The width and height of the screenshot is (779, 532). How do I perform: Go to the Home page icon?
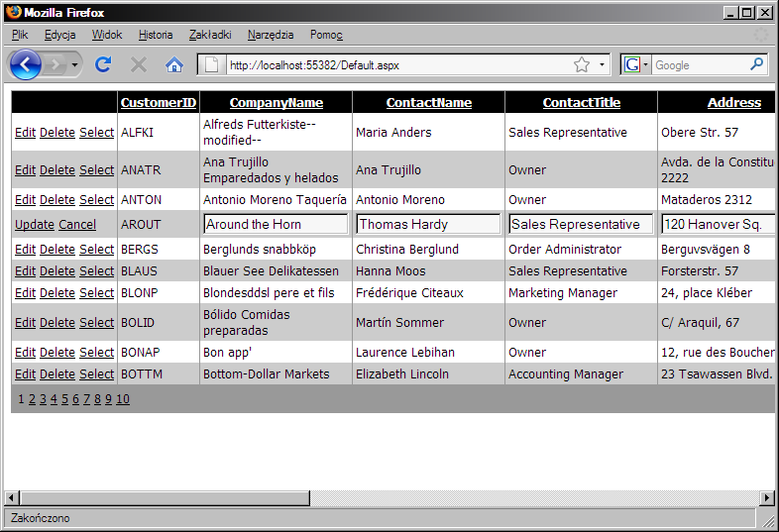[174, 64]
